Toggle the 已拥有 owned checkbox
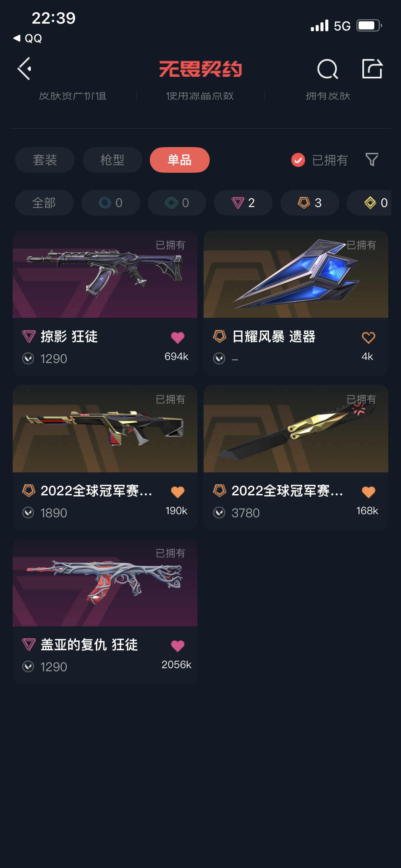401x868 pixels. tap(298, 160)
